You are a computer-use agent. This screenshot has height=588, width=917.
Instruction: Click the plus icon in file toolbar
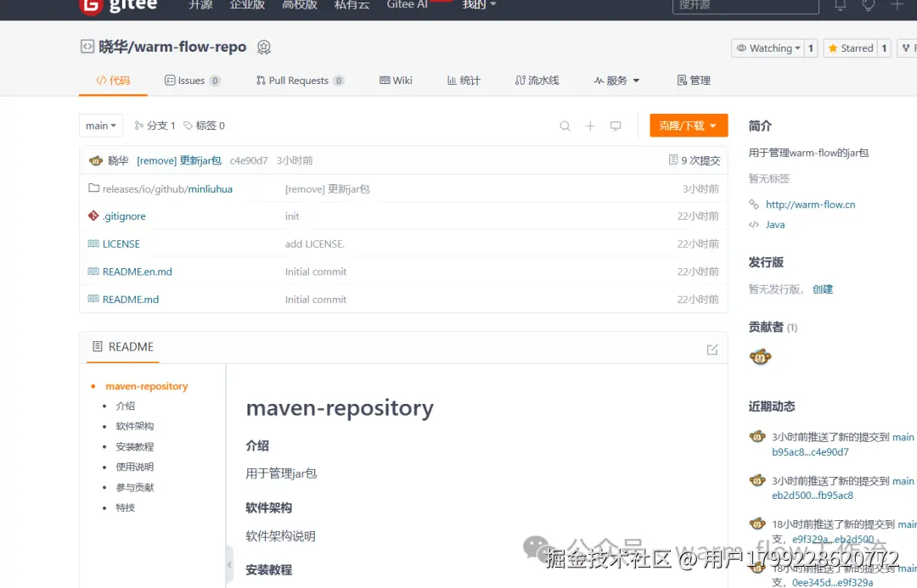(x=591, y=126)
